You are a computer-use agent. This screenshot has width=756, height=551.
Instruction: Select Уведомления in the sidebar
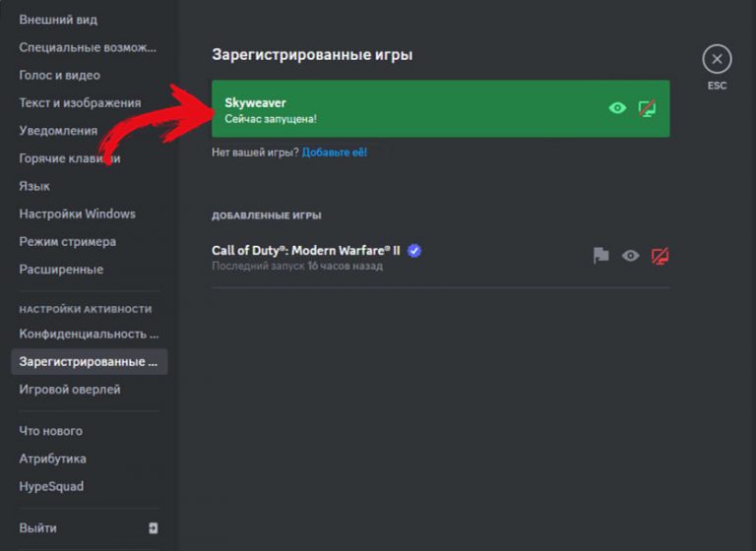[x=58, y=131]
